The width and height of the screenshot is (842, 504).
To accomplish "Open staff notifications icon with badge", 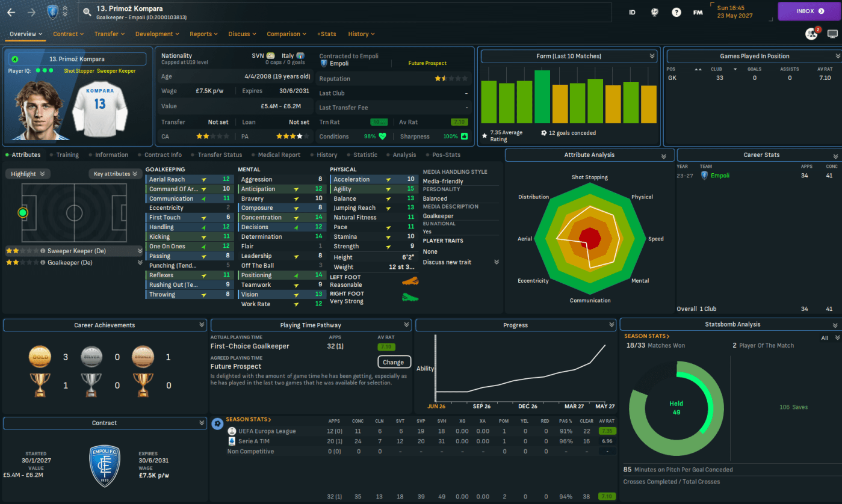I will [x=812, y=34].
